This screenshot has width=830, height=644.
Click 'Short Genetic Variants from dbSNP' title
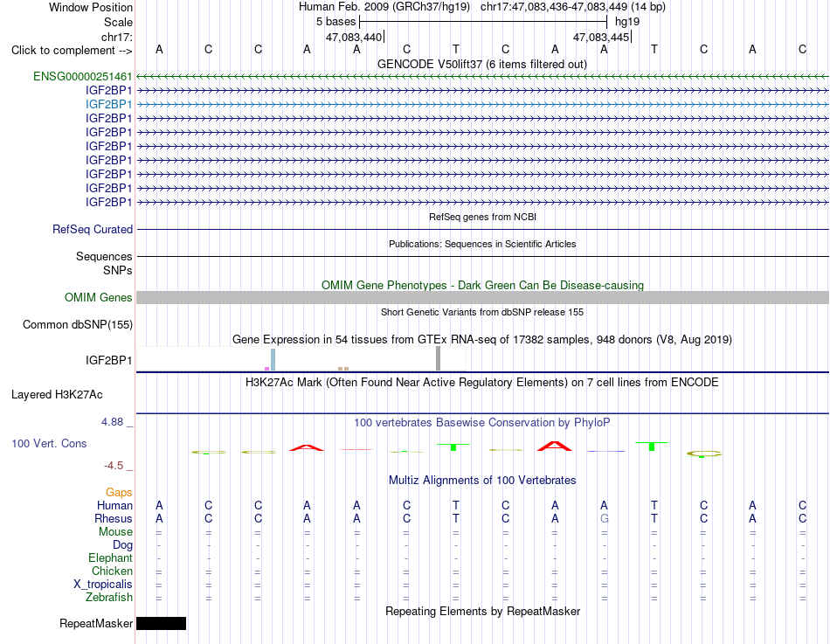482,313
